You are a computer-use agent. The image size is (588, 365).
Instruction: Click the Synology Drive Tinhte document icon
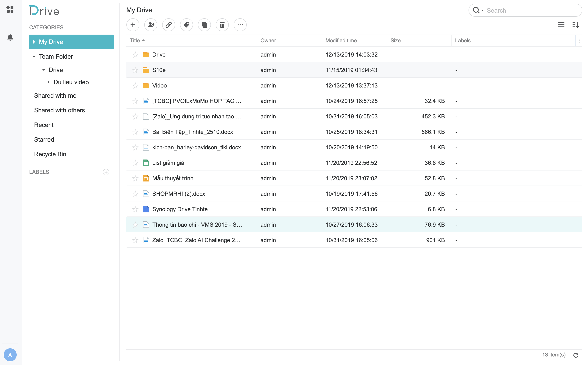(x=146, y=209)
